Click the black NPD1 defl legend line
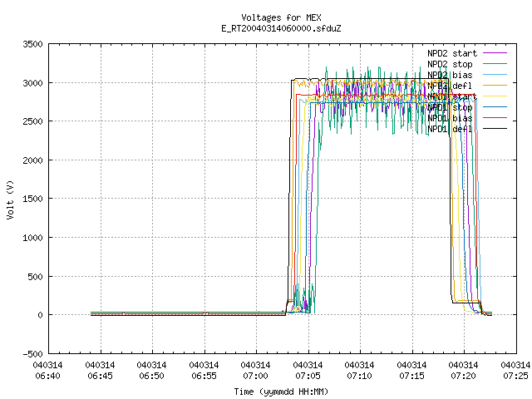The image size is (532, 399). 495,129
